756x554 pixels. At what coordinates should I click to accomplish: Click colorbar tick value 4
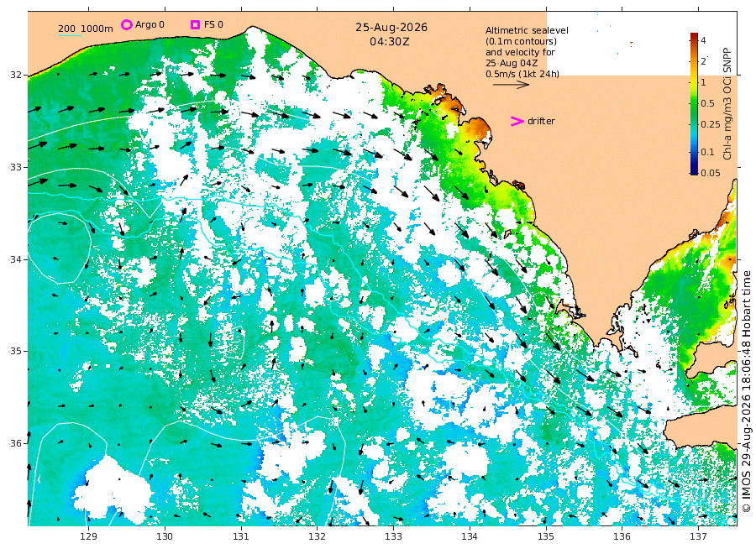[703, 40]
